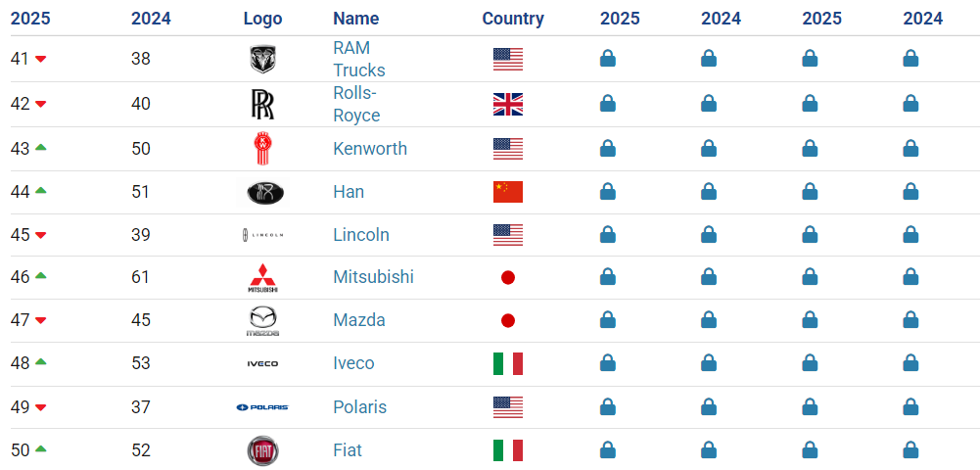Open the Lincoln brand link
This screenshot has width=980, height=470.
[x=361, y=235]
